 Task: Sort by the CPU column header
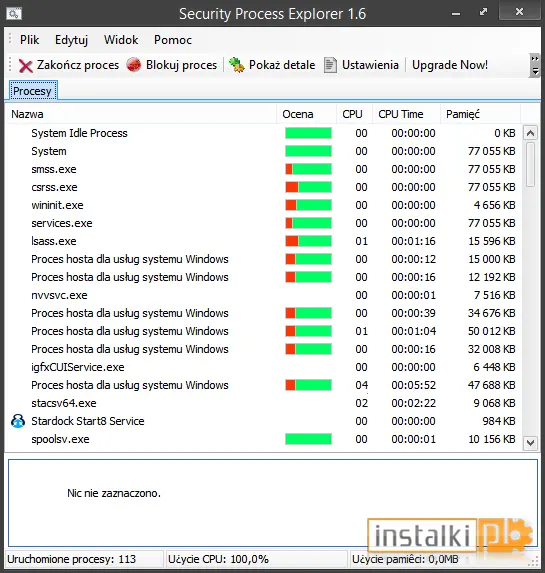click(354, 114)
